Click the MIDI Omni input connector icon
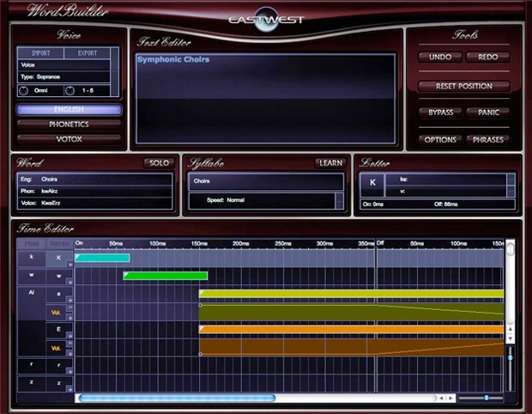This screenshot has height=414, width=532. [x=23, y=91]
